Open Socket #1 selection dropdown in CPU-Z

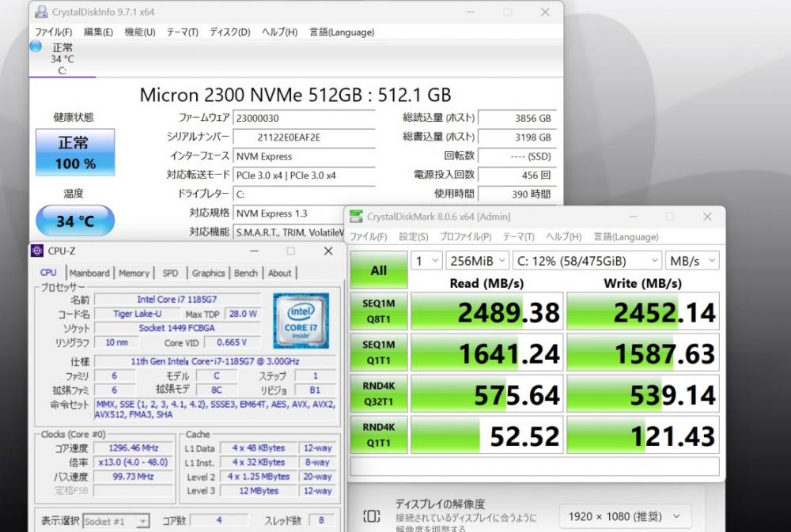click(x=116, y=521)
